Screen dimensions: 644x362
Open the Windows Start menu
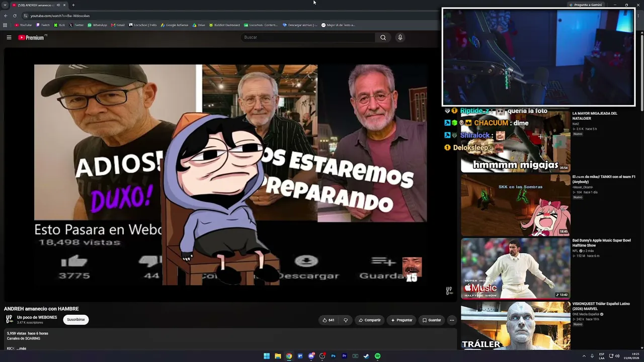pyautogui.click(x=267, y=356)
